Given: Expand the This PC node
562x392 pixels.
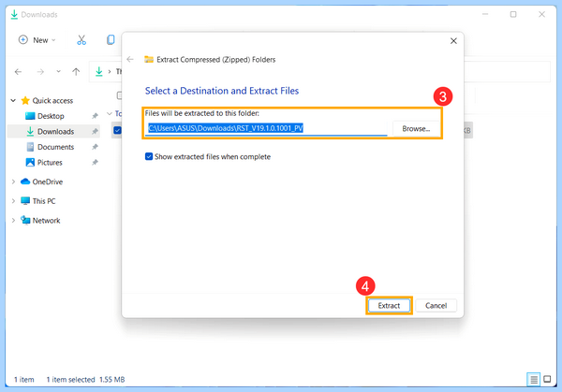Looking at the screenshot, I should coord(13,201).
